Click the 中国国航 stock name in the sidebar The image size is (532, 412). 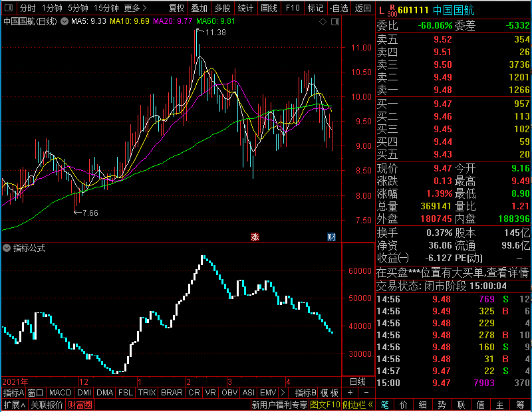pyautogui.click(x=454, y=11)
